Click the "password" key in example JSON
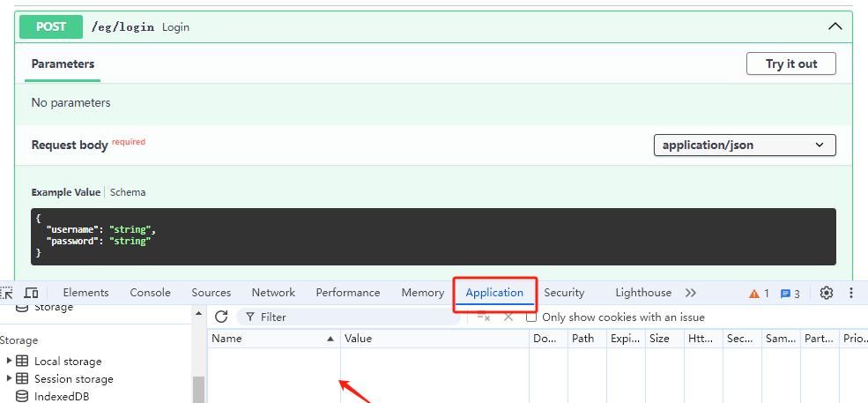This screenshot has height=403, width=868. pos(71,241)
